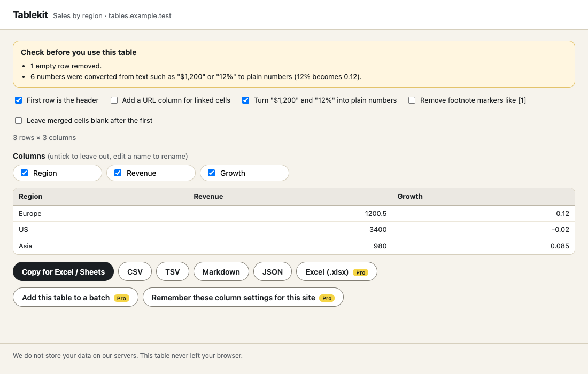Click the Growth table header
Screen dimensions: 588x374
pos(483,197)
